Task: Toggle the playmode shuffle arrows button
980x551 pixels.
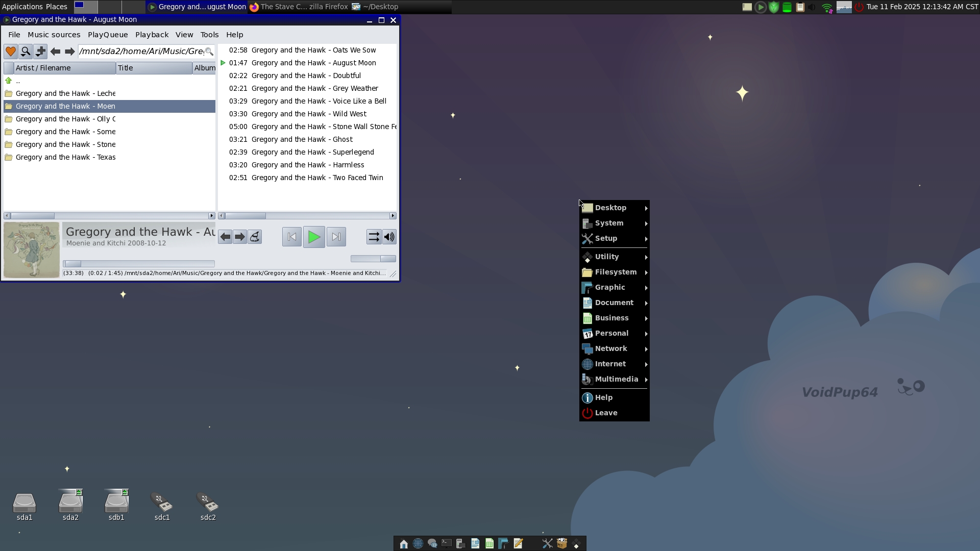Action: 374,237
